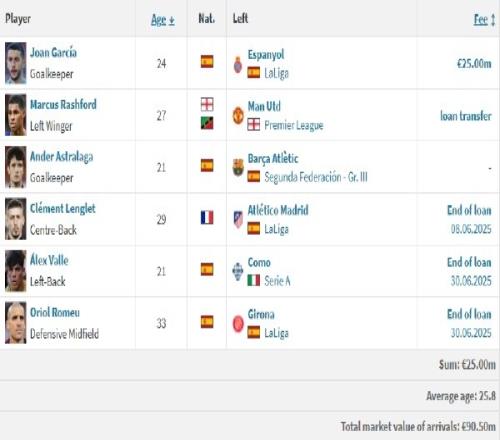
Task: Open the Segunda Federación - Gr. III link
Action: tap(316, 177)
